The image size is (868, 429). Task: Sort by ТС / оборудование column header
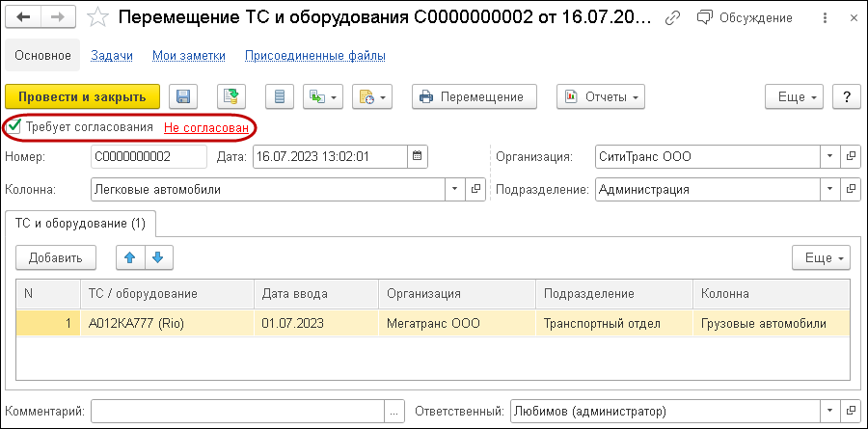168,294
